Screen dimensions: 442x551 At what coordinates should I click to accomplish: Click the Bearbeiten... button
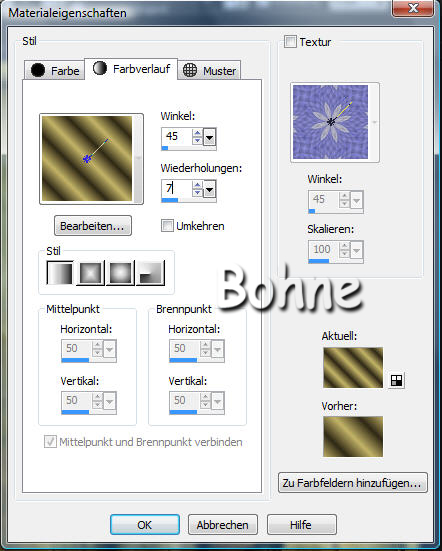pyautogui.click(x=93, y=226)
